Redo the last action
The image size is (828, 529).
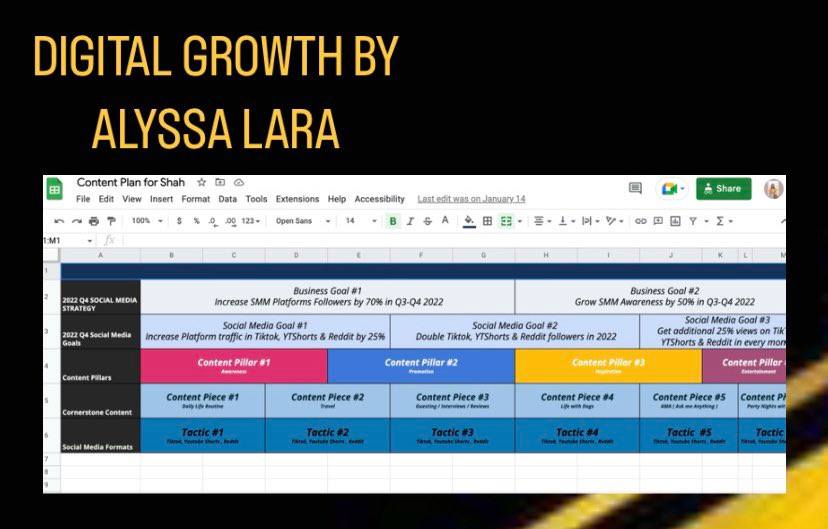77,221
